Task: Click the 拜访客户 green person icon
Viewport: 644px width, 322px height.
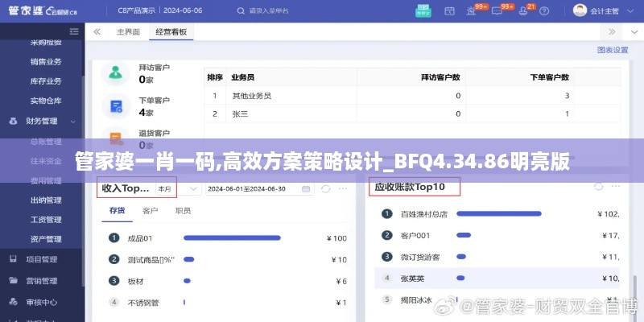Action: click(116, 73)
